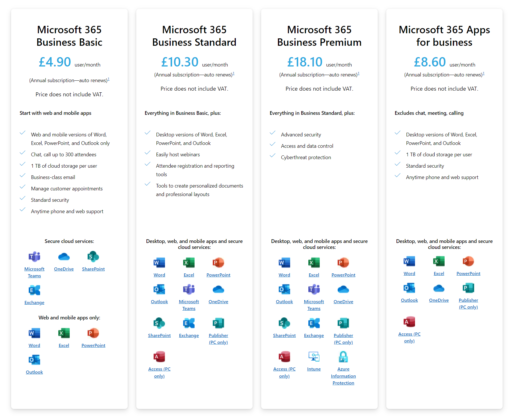Click the Publisher icon in Apps for business
The width and height of the screenshot is (512, 420).
[x=468, y=288]
